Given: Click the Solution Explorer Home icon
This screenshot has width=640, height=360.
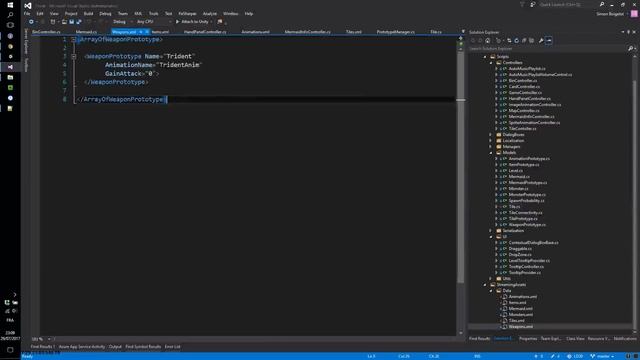Looking at the screenshot, I should coord(487,40).
